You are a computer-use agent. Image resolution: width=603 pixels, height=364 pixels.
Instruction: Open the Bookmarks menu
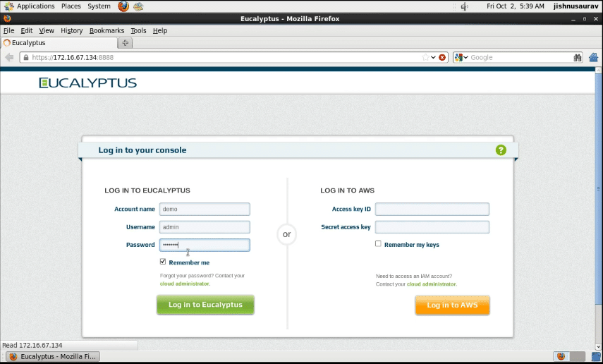pos(106,30)
